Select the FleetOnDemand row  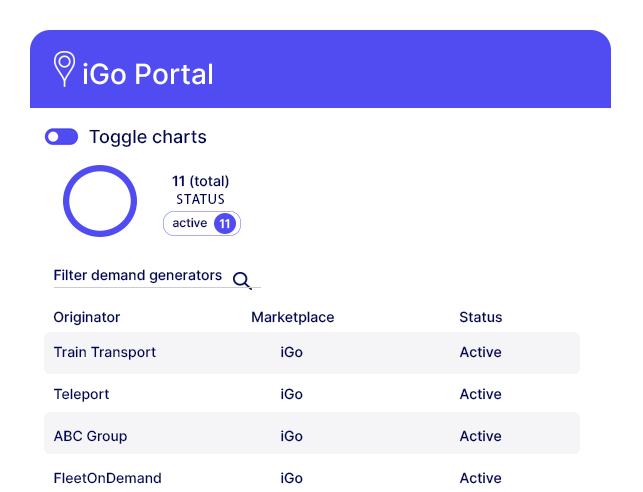click(312, 478)
